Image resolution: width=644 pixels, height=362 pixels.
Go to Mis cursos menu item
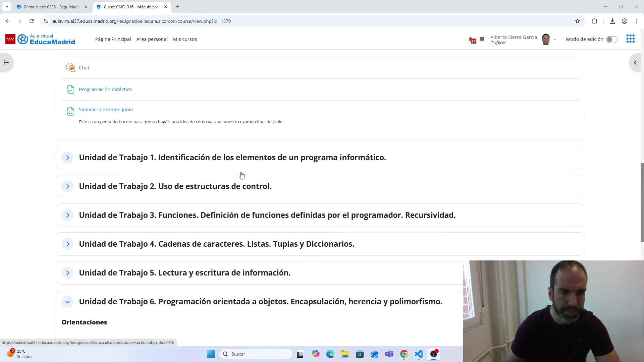[185, 39]
